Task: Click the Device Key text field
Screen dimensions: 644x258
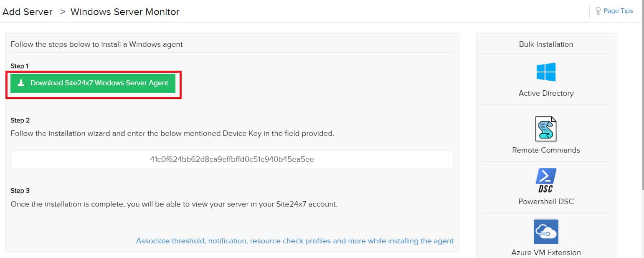Action: (x=232, y=160)
